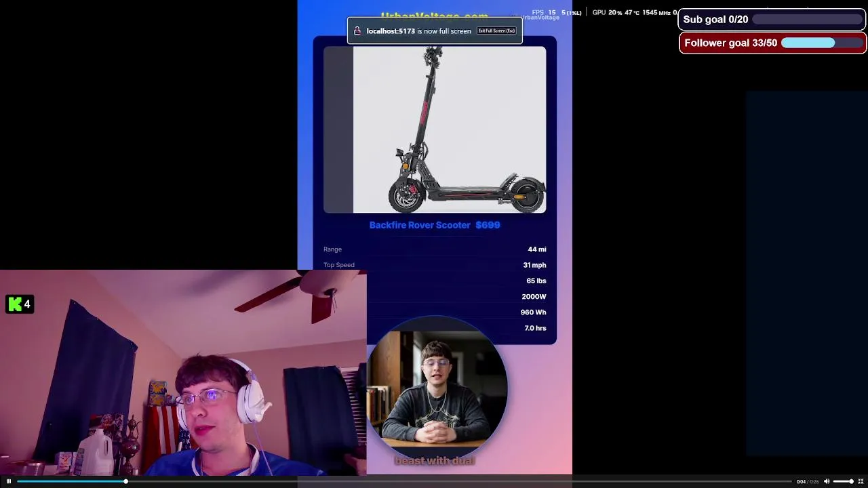Click the FPS counter overlay
The width and height of the screenshot is (868, 488).
point(556,13)
